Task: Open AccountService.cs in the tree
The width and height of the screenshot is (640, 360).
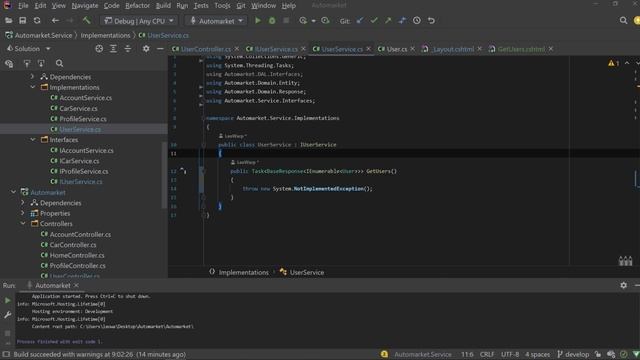Action: [x=85, y=98]
